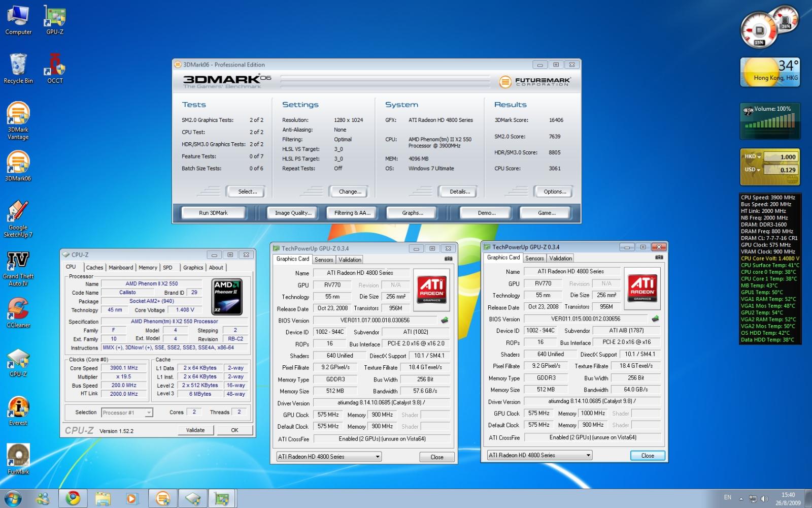Click the Graphs... button in 3DMark06

tap(412, 213)
